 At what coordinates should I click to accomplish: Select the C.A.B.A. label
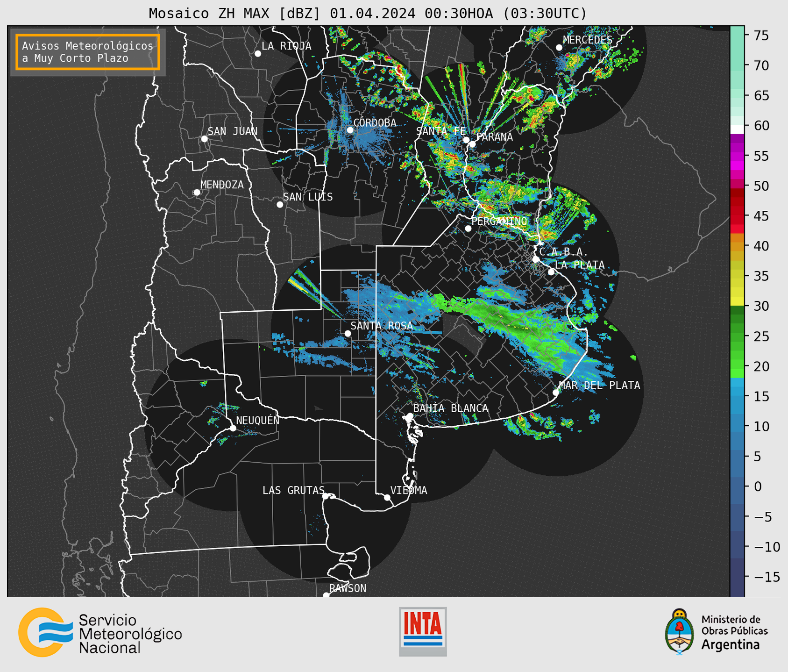pos(563,252)
